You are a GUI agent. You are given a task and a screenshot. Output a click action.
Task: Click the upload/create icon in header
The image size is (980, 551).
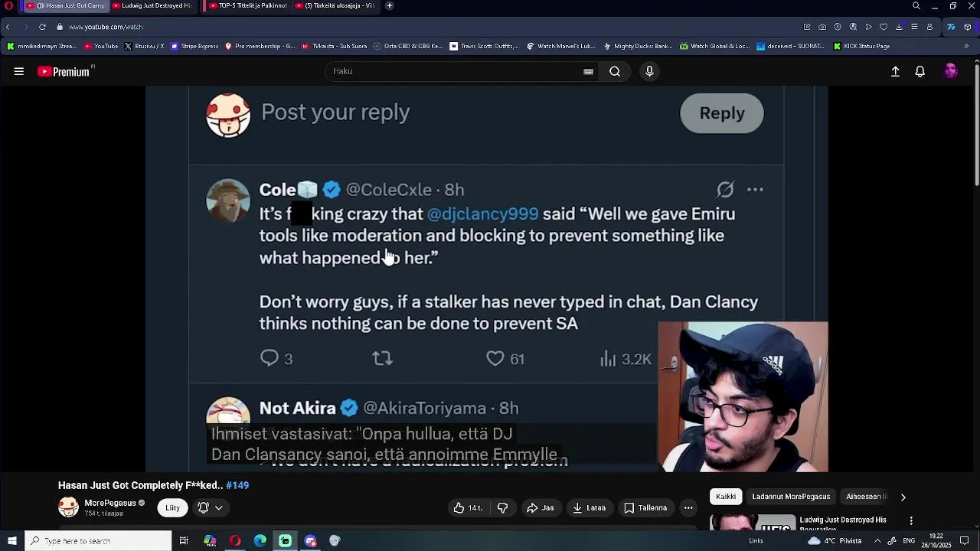(x=895, y=71)
